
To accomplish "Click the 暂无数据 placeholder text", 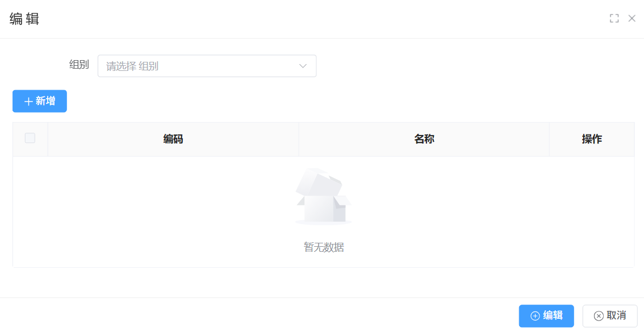I will coord(324,247).
